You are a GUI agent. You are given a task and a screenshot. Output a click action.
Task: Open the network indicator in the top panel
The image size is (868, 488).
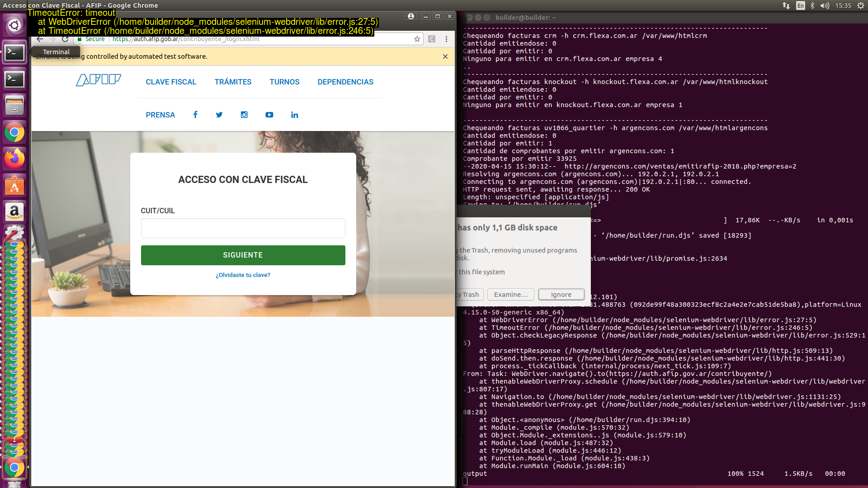786,5
